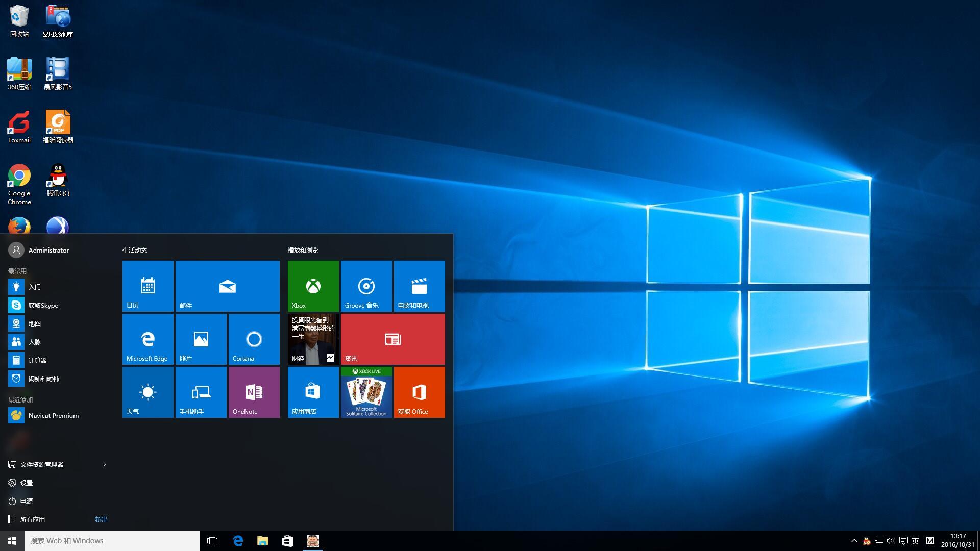Viewport: 980px width, 551px height.
Task: Select the 福昕阅读器 PDF desktop icon
Action: pos(58,127)
